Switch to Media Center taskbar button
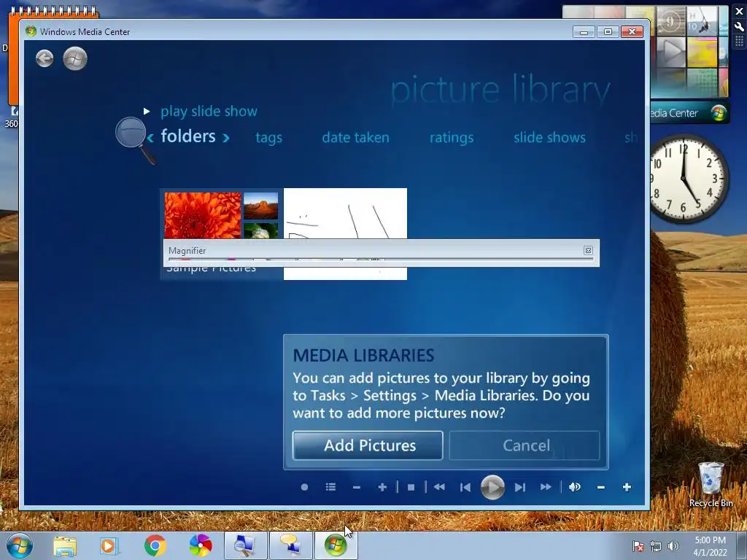 pos(336,545)
